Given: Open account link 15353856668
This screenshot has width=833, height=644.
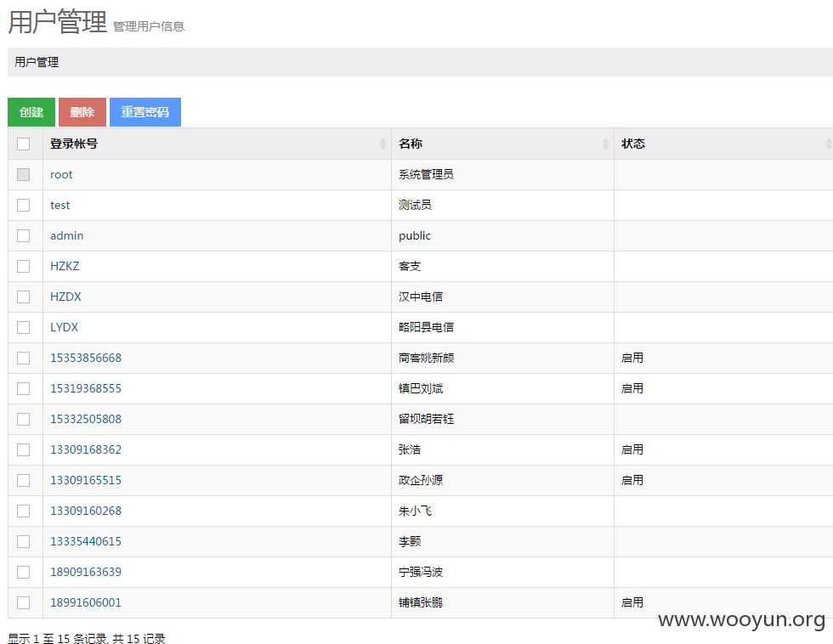Looking at the screenshot, I should coord(86,358).
